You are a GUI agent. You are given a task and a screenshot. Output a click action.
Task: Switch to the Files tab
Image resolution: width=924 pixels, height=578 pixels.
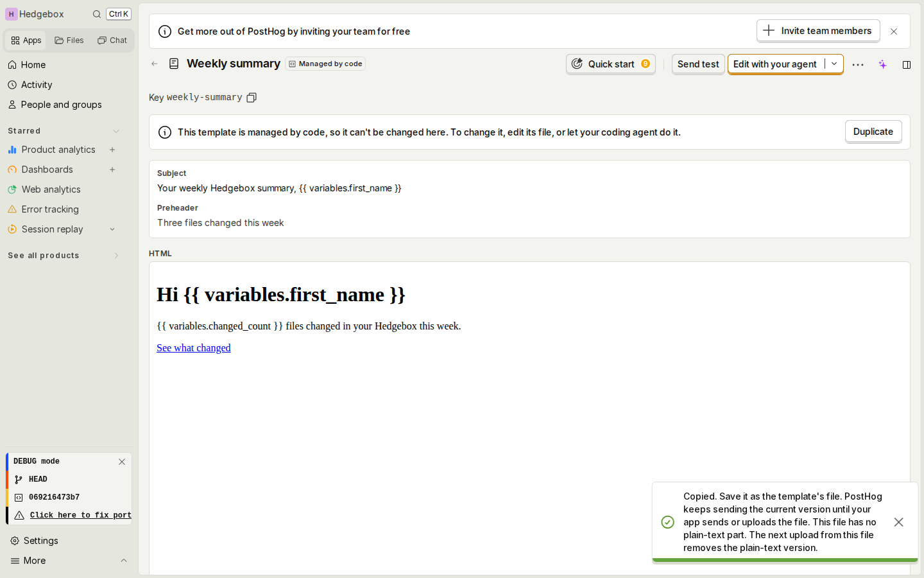[x=69, y=40]
